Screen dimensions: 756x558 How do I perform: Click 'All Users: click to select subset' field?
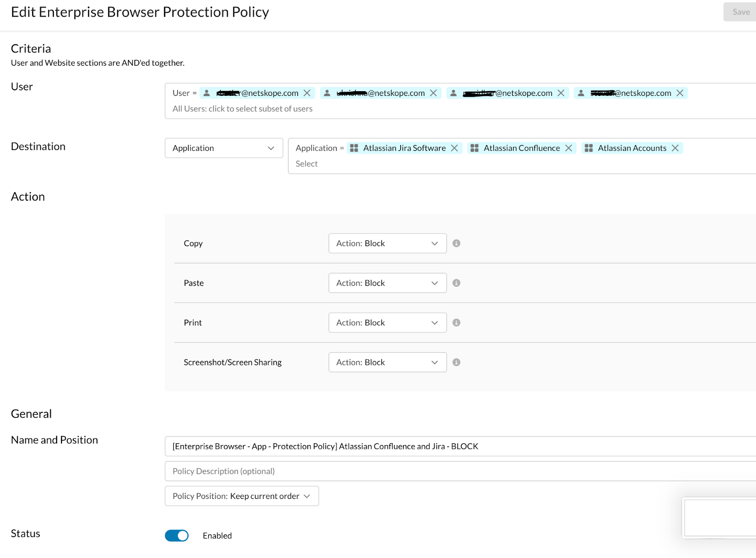coord(242,109)
